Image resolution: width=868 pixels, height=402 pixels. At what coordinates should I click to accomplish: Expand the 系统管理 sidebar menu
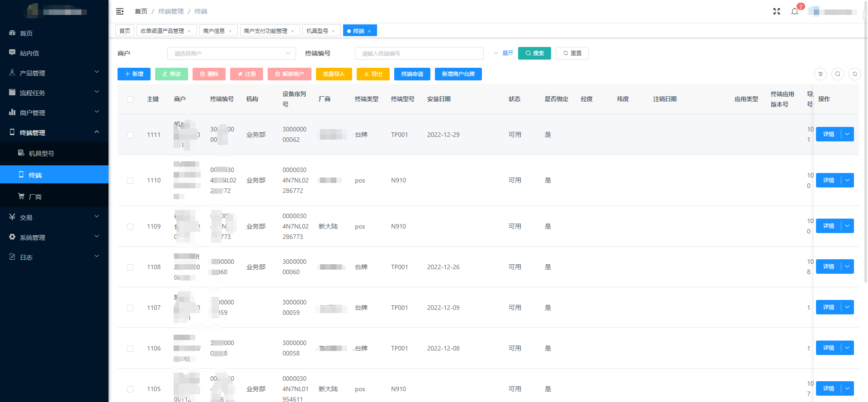click(54, 237)
